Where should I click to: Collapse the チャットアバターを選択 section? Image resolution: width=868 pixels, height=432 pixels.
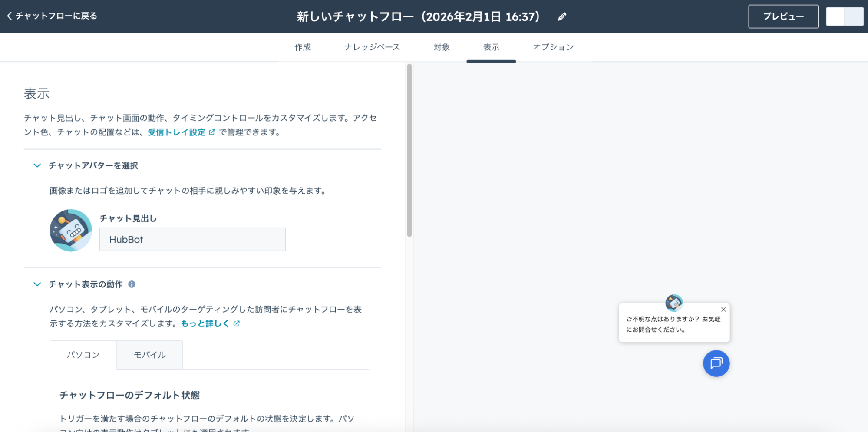point(37,166)
